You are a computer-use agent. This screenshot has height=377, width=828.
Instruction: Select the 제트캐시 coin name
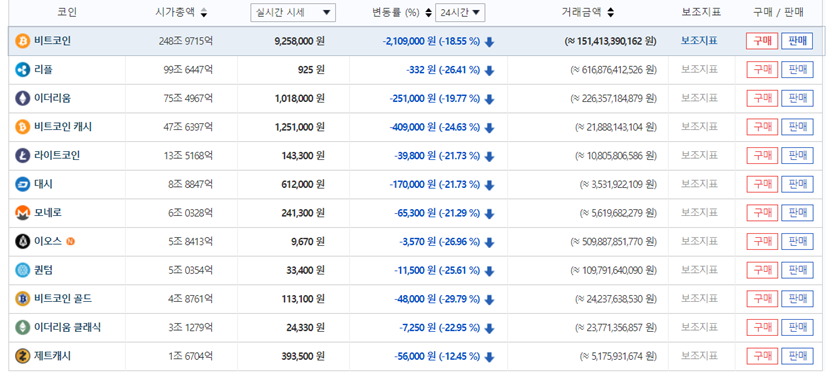(52, 356)
